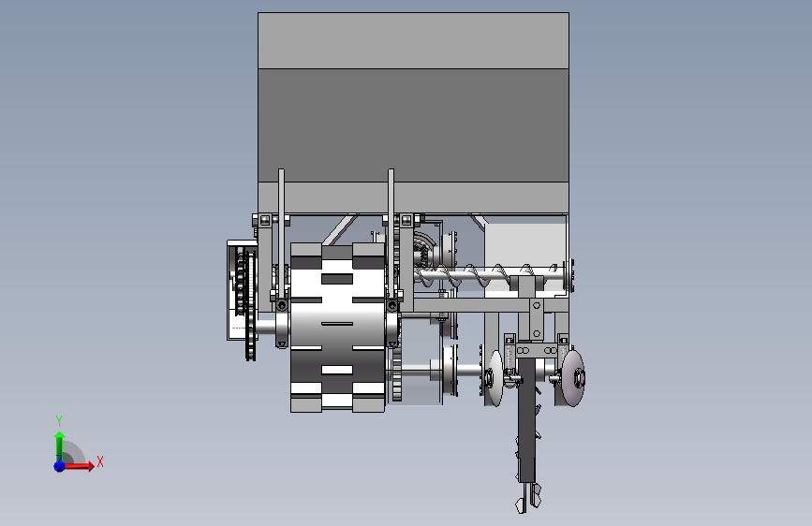Viewport: 812px width, 526px height.
Task: Click the blue Z axis ball of the triad
Action: click(x=60, y=466)
